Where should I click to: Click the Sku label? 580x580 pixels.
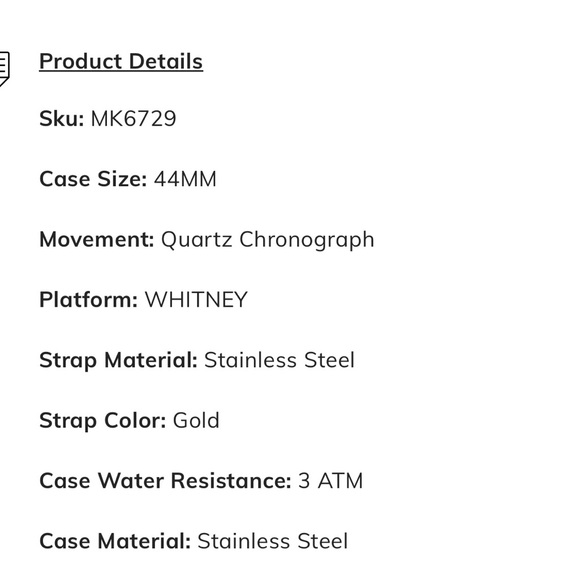point(62,119)
